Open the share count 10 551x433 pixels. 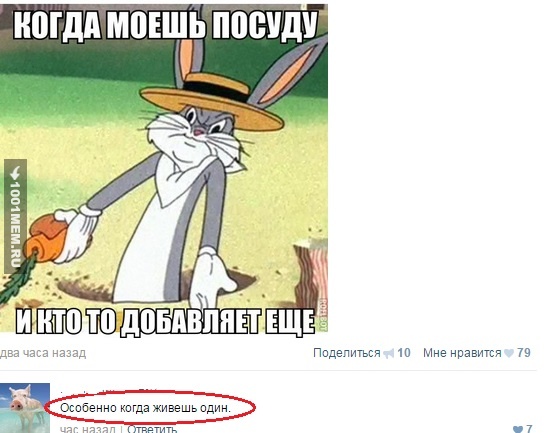tap(404, 353)
